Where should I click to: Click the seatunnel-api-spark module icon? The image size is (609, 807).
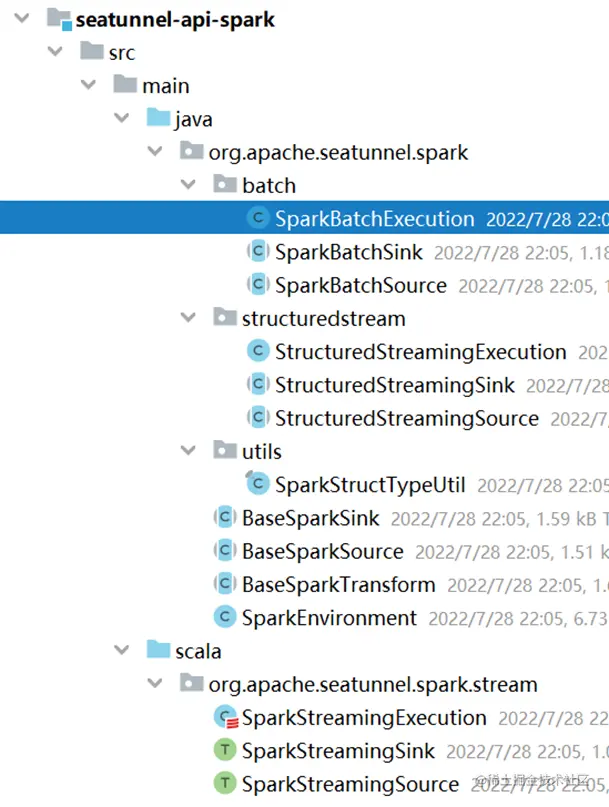[x=59, y=19]
